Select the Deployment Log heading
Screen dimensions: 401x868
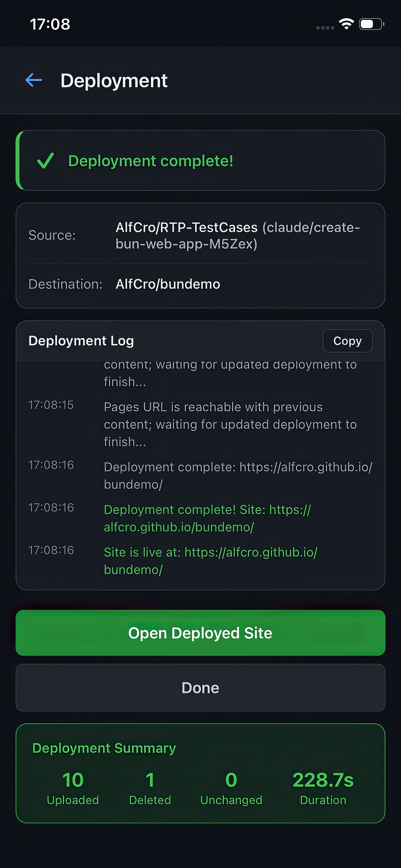tap(81, 341)
